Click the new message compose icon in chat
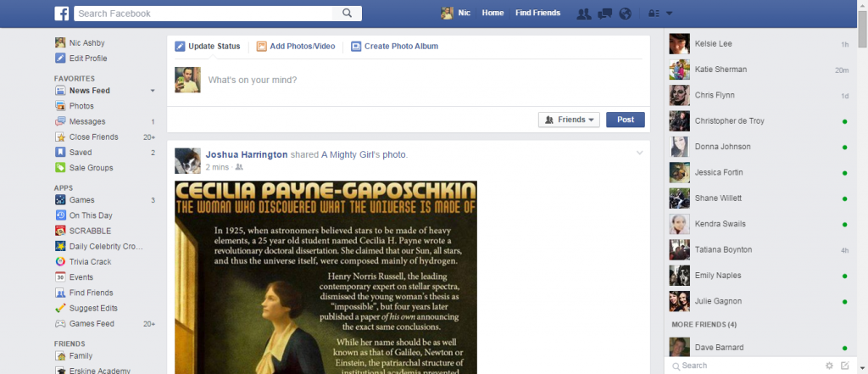The width and height of the screenshot is (868, 374). [845, 366]
